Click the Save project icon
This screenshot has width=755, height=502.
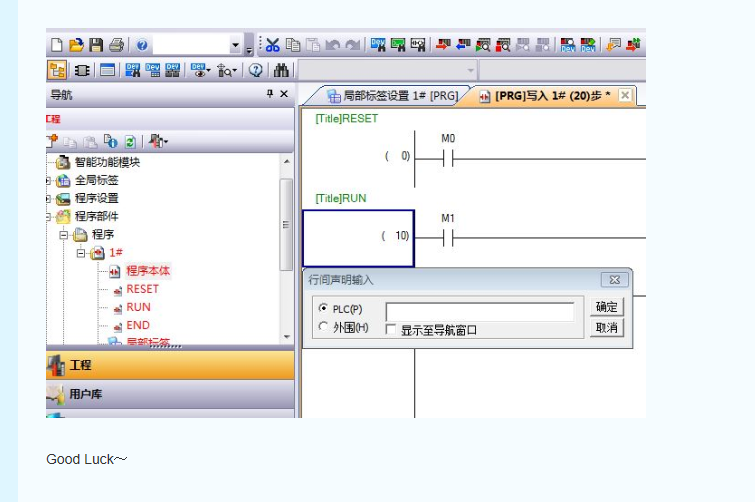point(96,45)
